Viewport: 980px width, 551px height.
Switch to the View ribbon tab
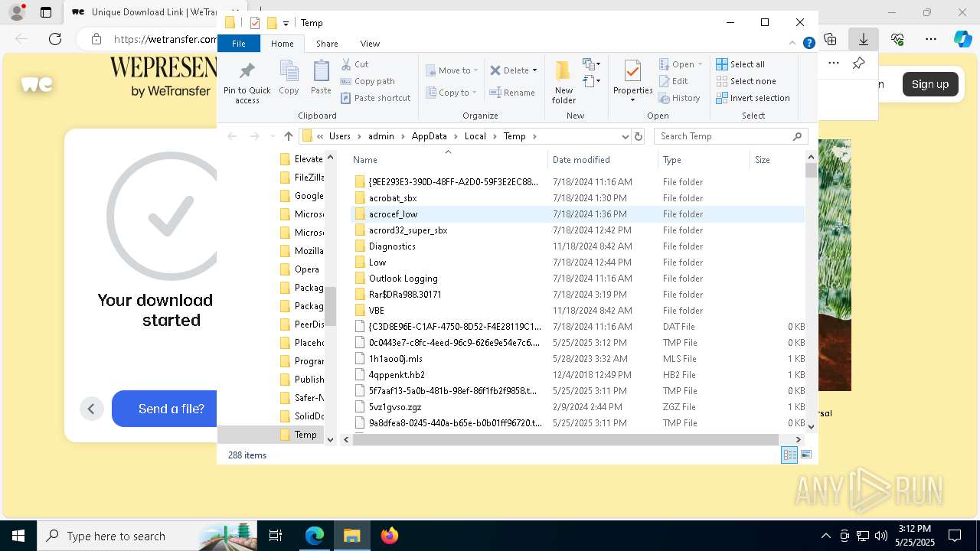pos(370,44)
